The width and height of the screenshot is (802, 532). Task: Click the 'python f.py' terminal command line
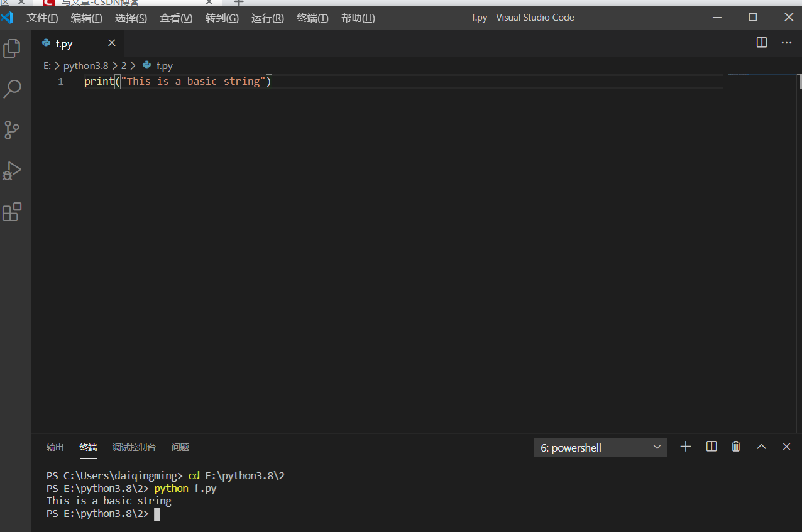[x=185, y=488]
